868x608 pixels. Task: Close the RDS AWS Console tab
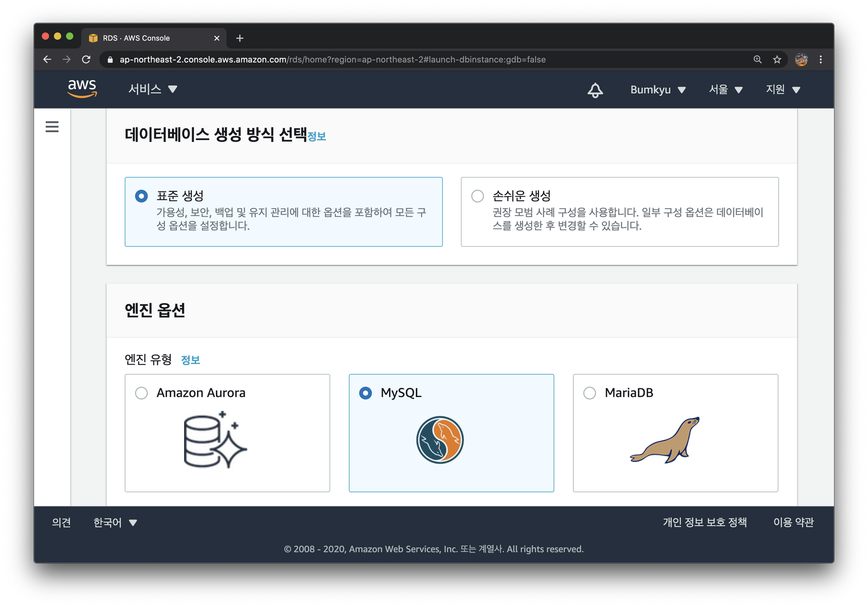tap(217, 38)
